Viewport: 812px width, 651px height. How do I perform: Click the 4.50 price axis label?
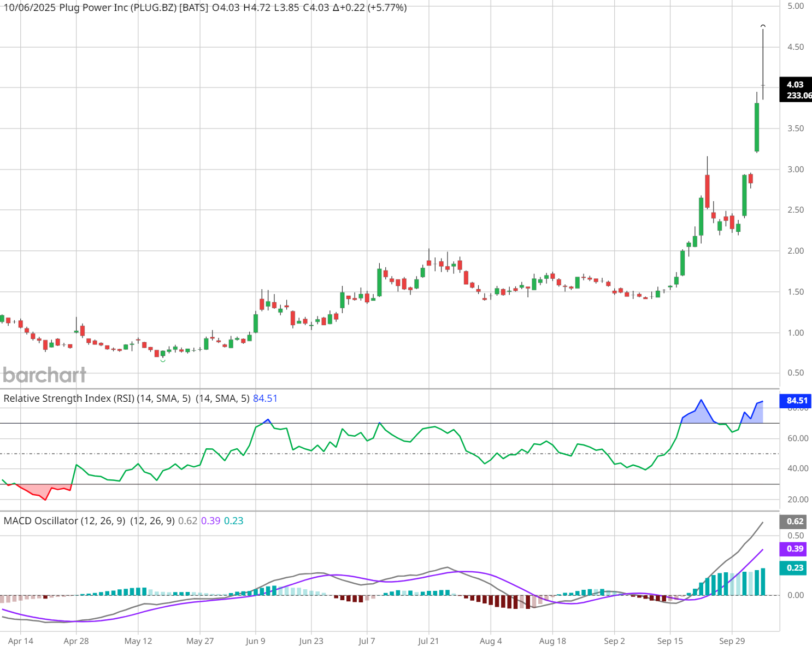(796, 47)
